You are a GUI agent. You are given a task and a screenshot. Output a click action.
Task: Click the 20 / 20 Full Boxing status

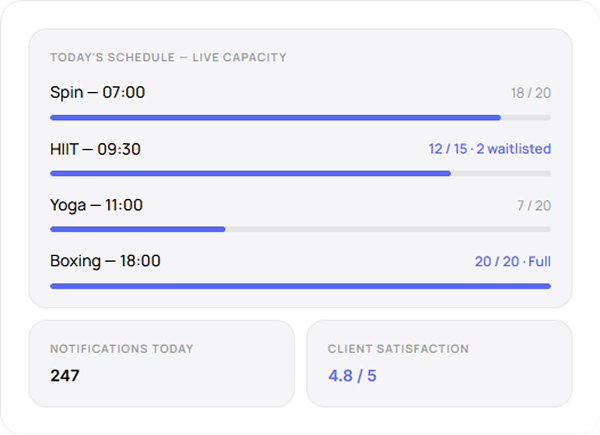pos(513,262)
